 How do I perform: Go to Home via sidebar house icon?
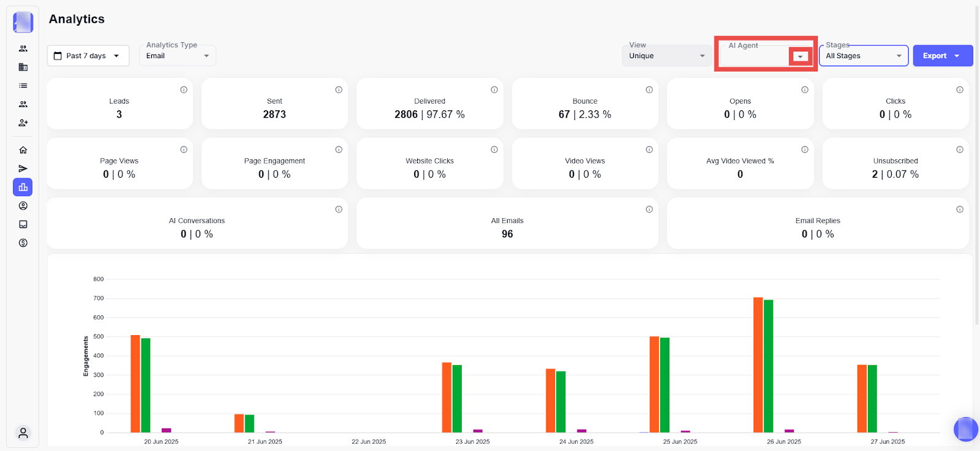tap(23, 150)
